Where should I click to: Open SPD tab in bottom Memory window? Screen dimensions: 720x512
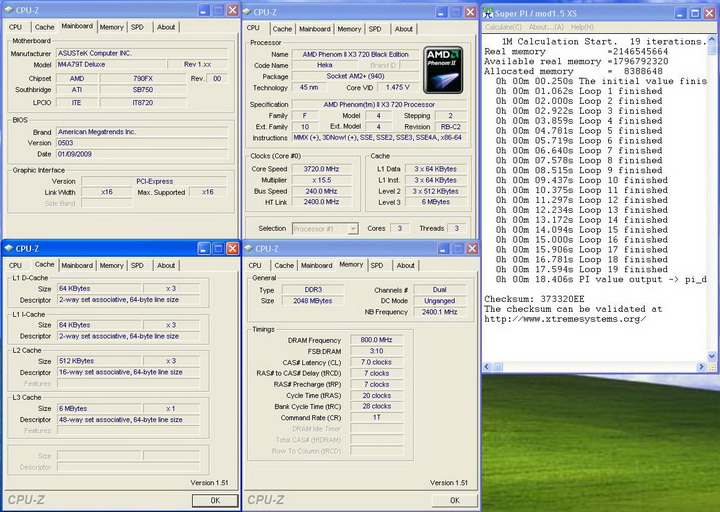pyautogui.click(x=377, y=265)
